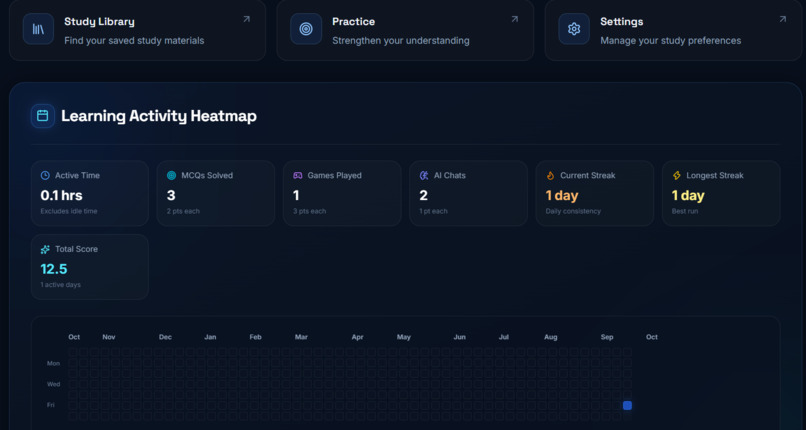The image size is (806, 430).
Task: Click 'Best run' caption
Action: (685, 211)
